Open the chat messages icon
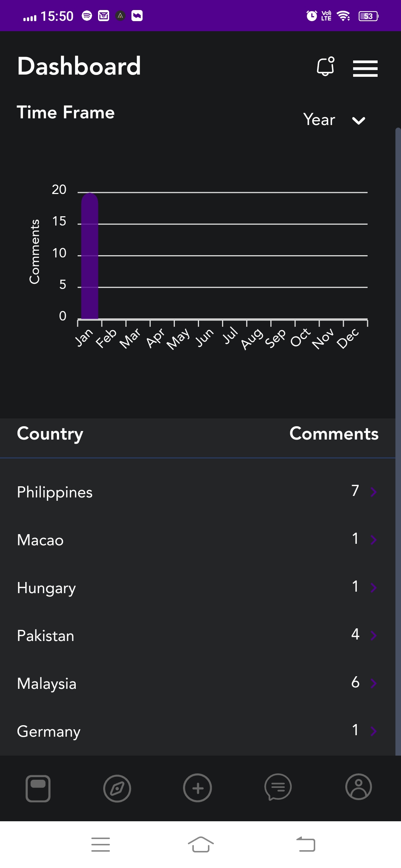Viewport: 401px width, 868px height. tap(278, 787)
